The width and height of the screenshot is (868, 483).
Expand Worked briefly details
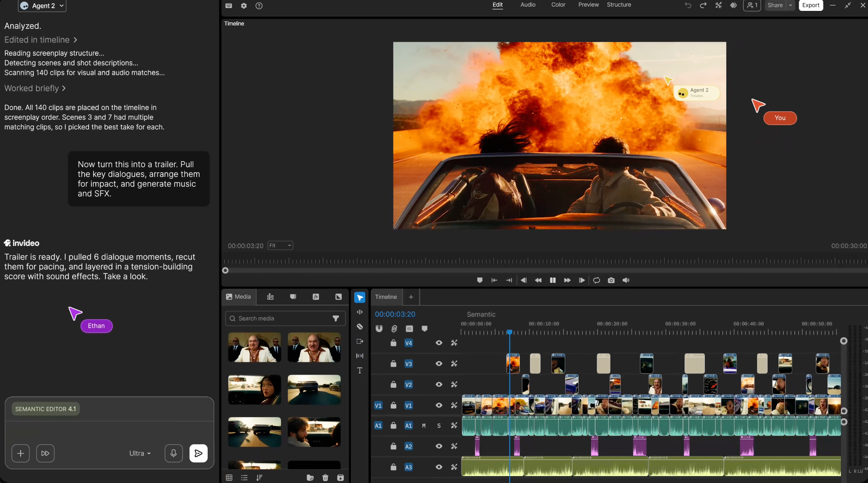tap(35, 89)
